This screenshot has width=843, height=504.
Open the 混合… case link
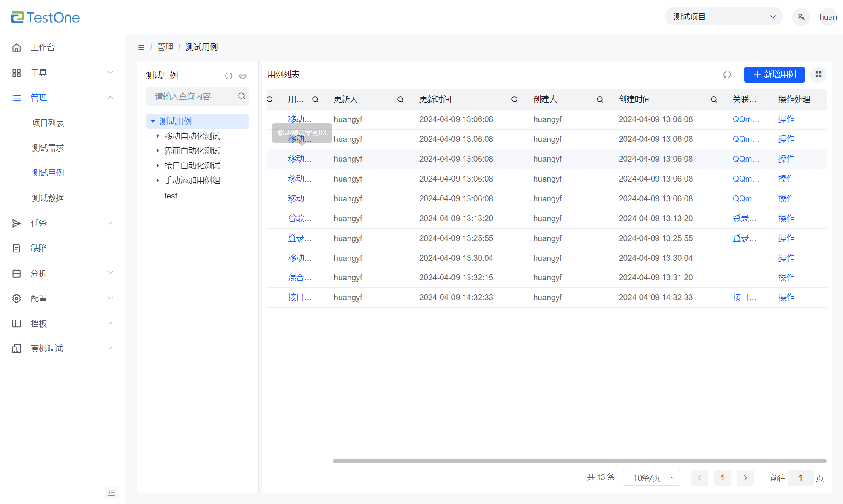point(299,278)
